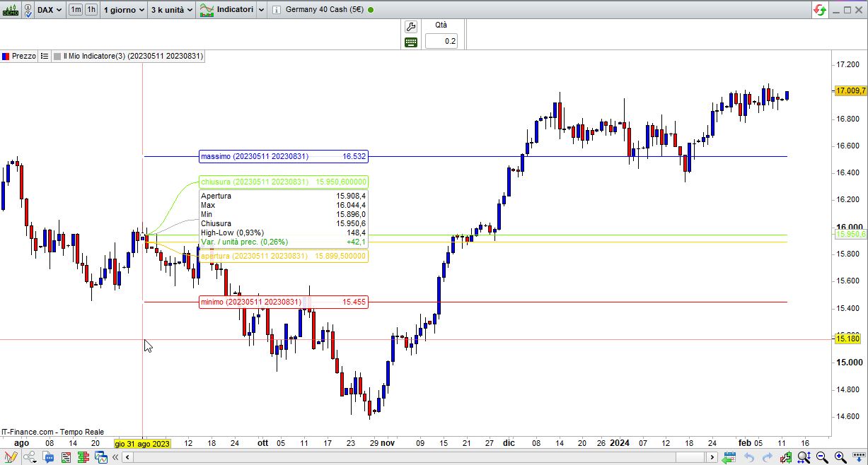Open the Indicatori panel

click(x=235, y=10)
